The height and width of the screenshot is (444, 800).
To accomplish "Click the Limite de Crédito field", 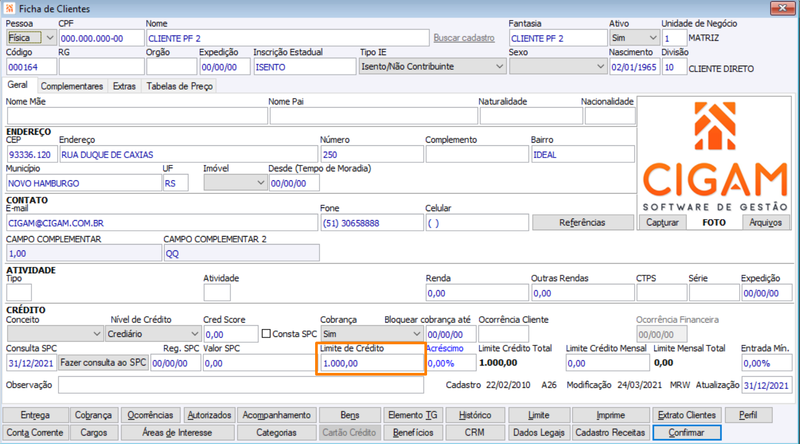I will [372, 363].
